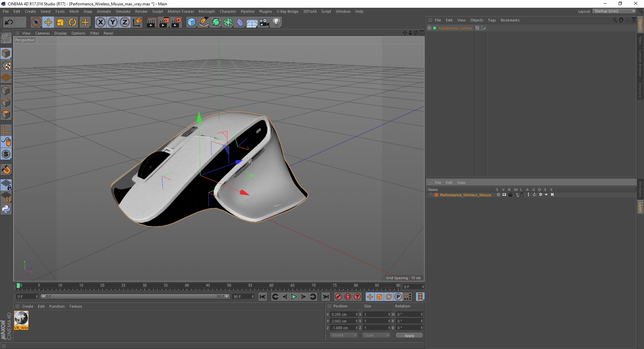Switch to the Takes side tab
Image resolution: width=644 pixels, height=349 pixels.
pyautogui.click(x=640, y=40)
